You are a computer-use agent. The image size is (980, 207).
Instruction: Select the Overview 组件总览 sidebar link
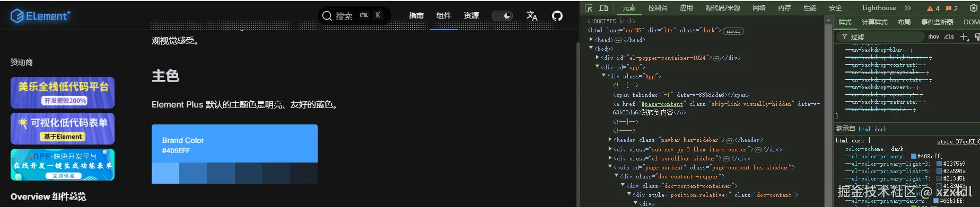click(48, 196)
